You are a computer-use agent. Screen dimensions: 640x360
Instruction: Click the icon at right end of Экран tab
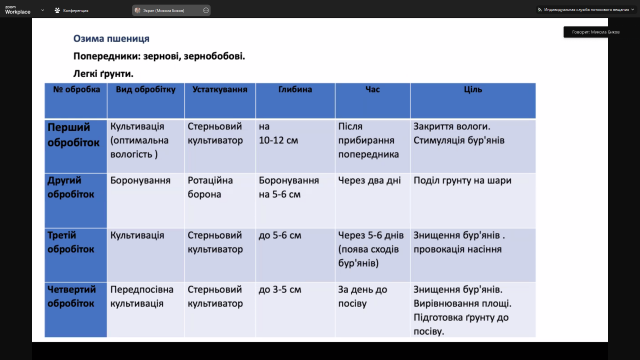[x=206, y=10]
